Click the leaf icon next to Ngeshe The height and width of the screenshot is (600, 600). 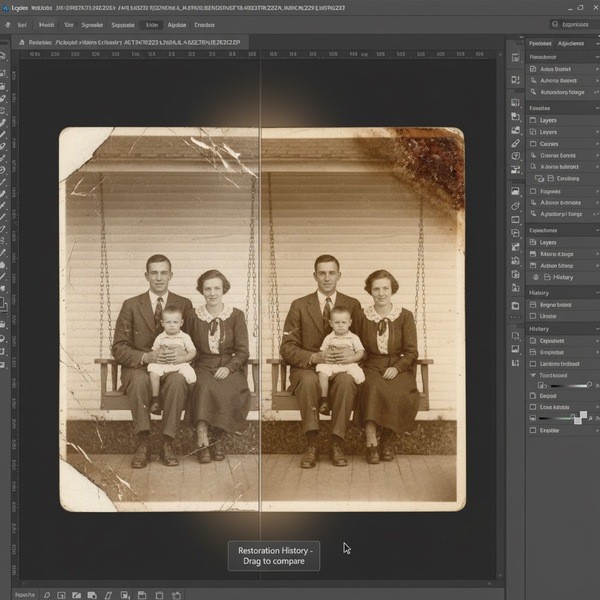[x=47, y=595]
